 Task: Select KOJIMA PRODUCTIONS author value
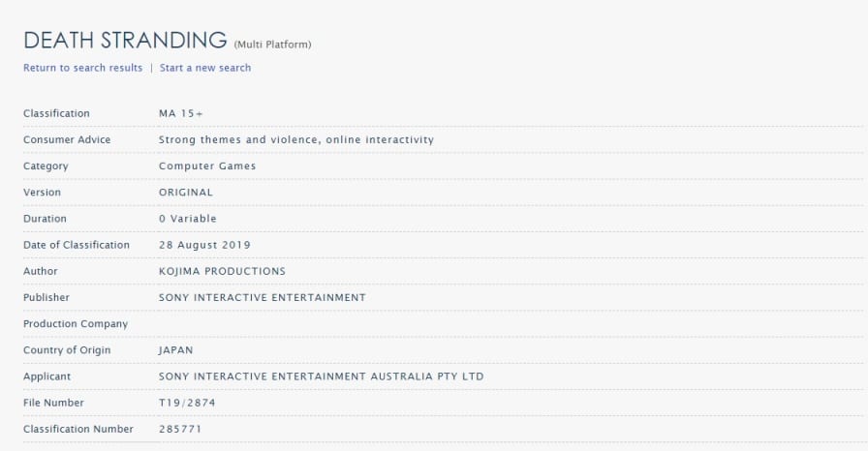[x=222, y=271]
